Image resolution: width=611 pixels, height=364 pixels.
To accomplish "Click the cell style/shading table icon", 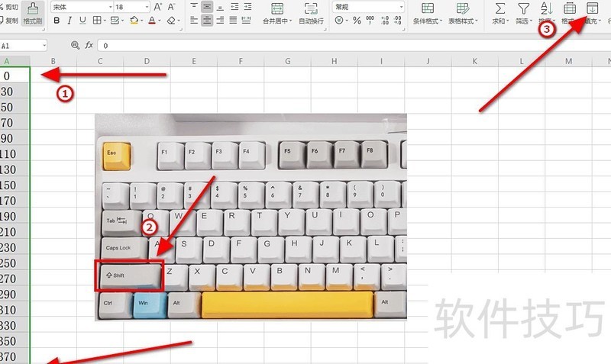I will tap(115, 21).
